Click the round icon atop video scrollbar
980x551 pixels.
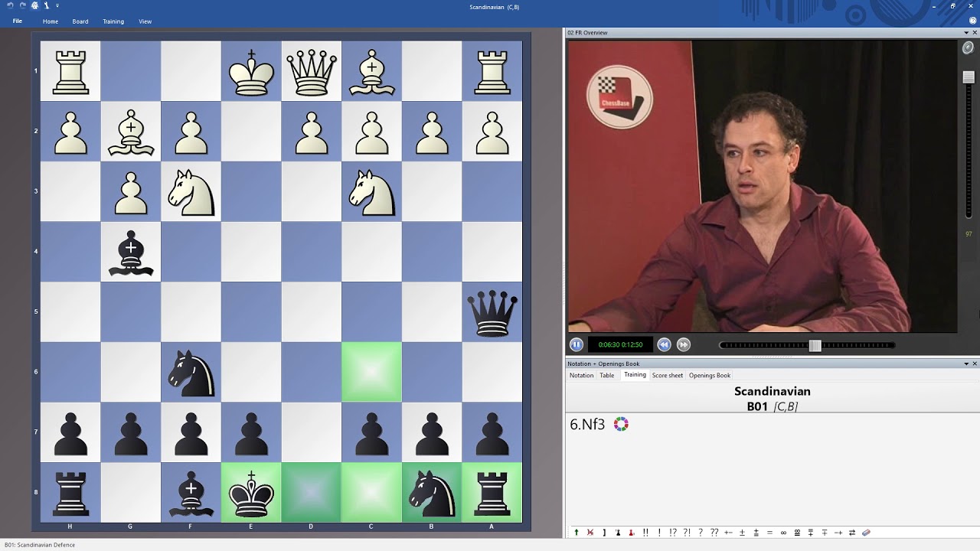click(969, 47)
